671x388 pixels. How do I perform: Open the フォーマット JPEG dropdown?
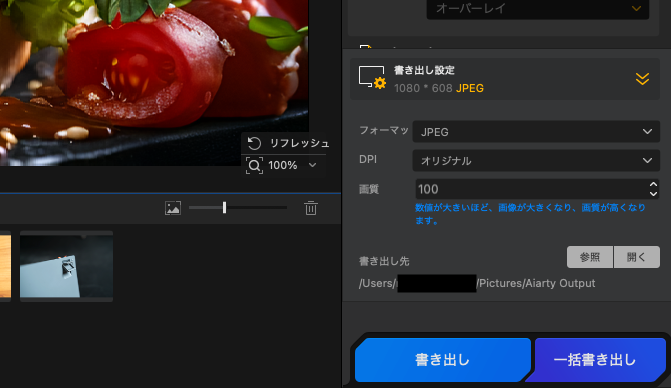[536, 132]
